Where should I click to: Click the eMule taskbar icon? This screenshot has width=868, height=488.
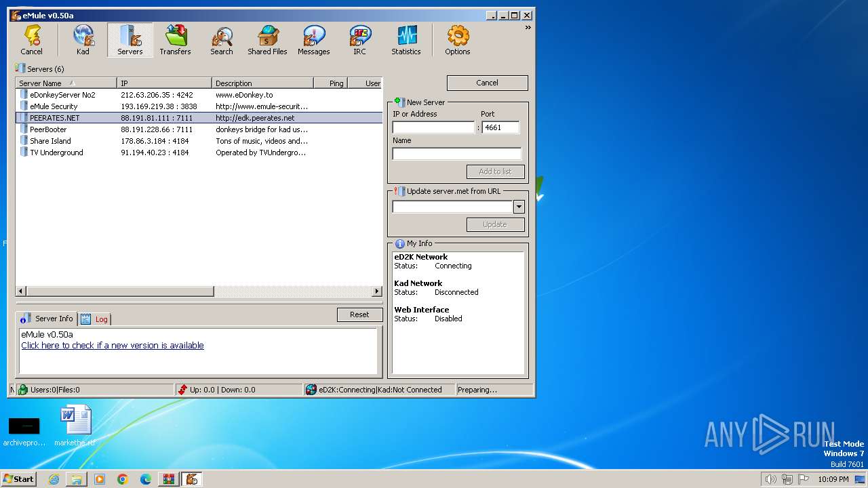coord(192,479)
